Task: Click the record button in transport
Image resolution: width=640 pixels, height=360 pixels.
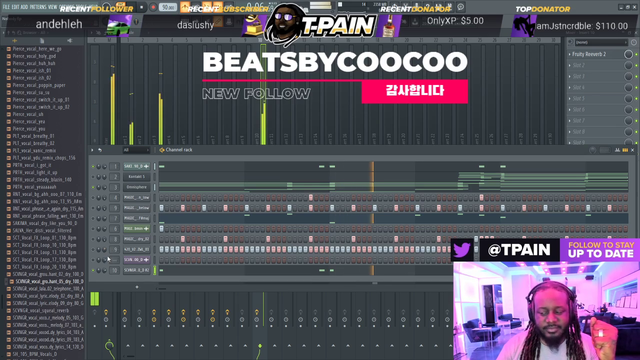Action: tap(153, 7)
